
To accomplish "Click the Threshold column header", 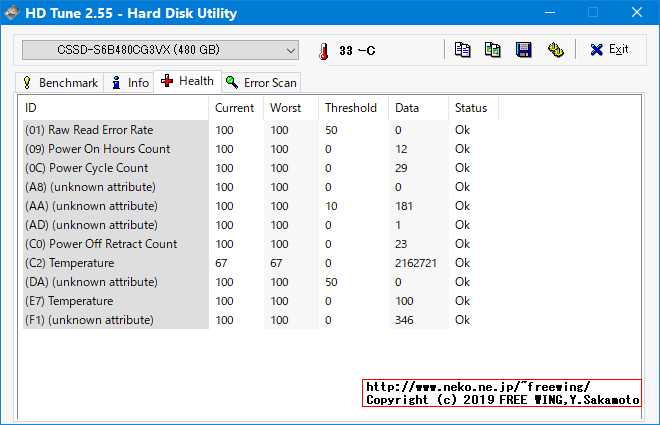I will click(351, 108).
